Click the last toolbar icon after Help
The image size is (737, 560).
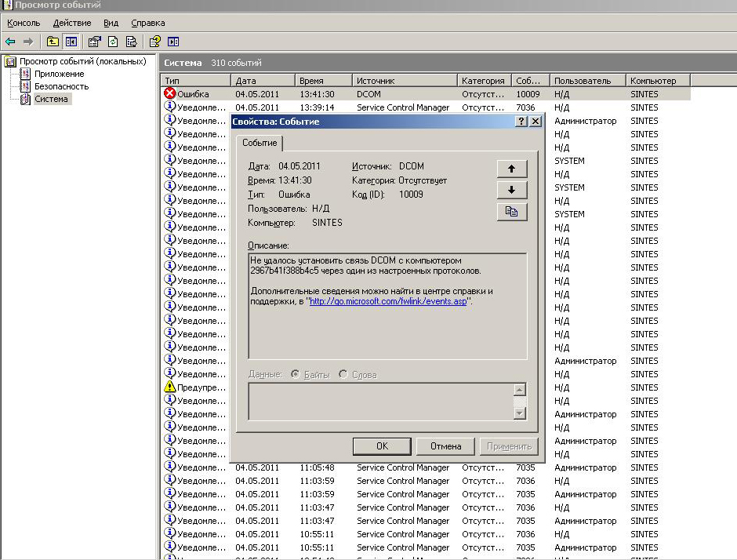pyautogui.click(x=173, y=42)
